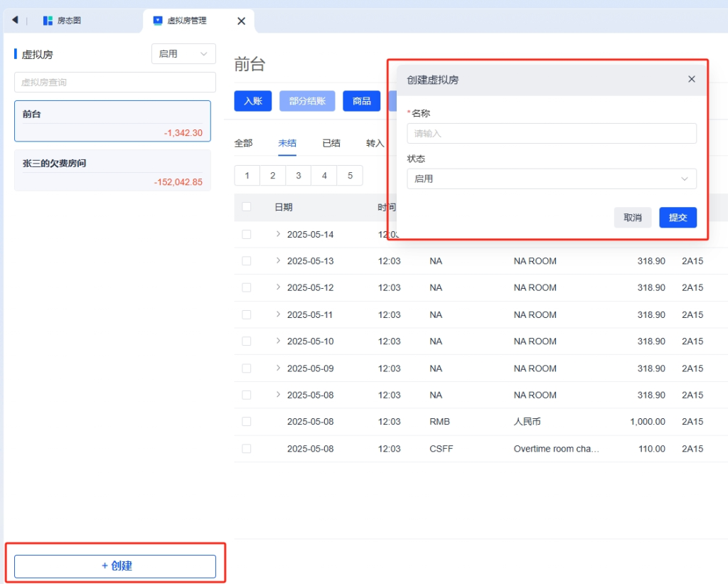Open the 状态 dropdown in the dialog
Screen dimensions: 728x584
(x=551, y=179)
